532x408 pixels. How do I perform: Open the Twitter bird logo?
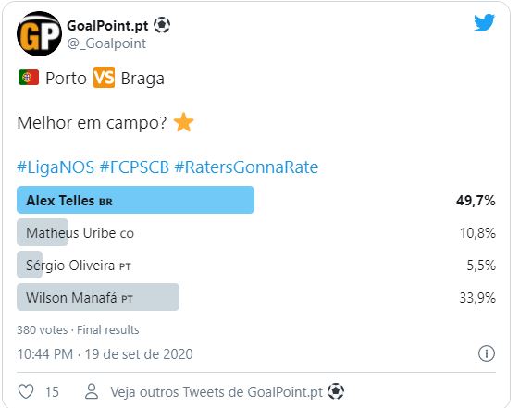(485, 23)
